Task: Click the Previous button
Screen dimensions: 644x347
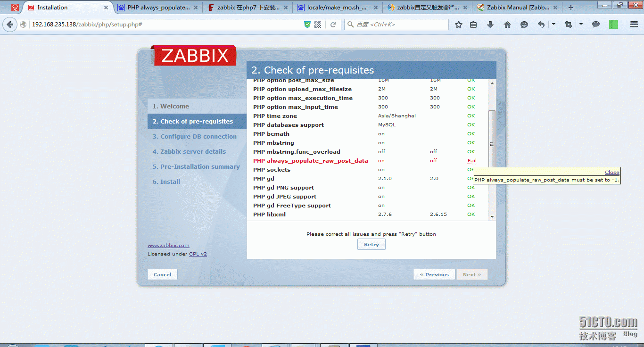Action: 434,274
